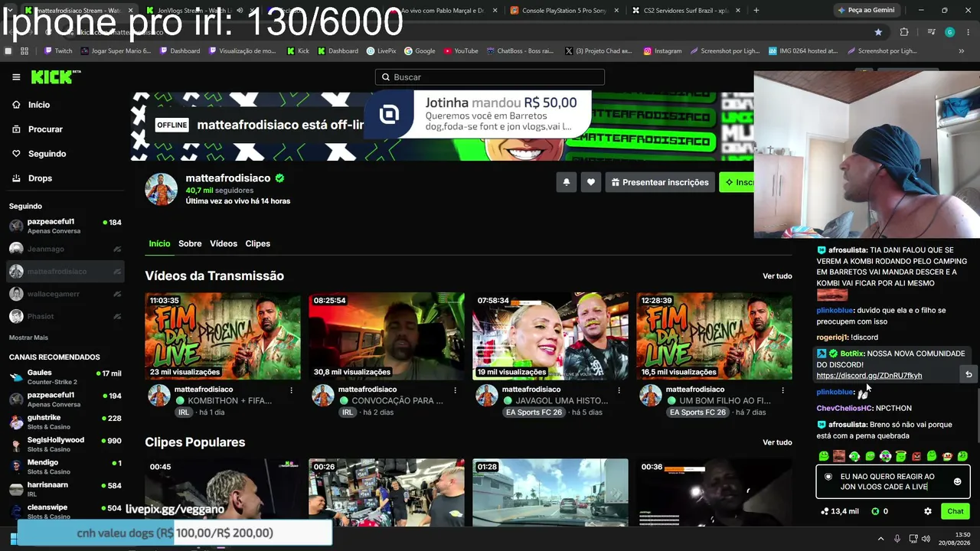This screenshot has height=551, width=980.
Task: Open the 07:58:34 video thumbnail
Action: (x=550, y=336)
